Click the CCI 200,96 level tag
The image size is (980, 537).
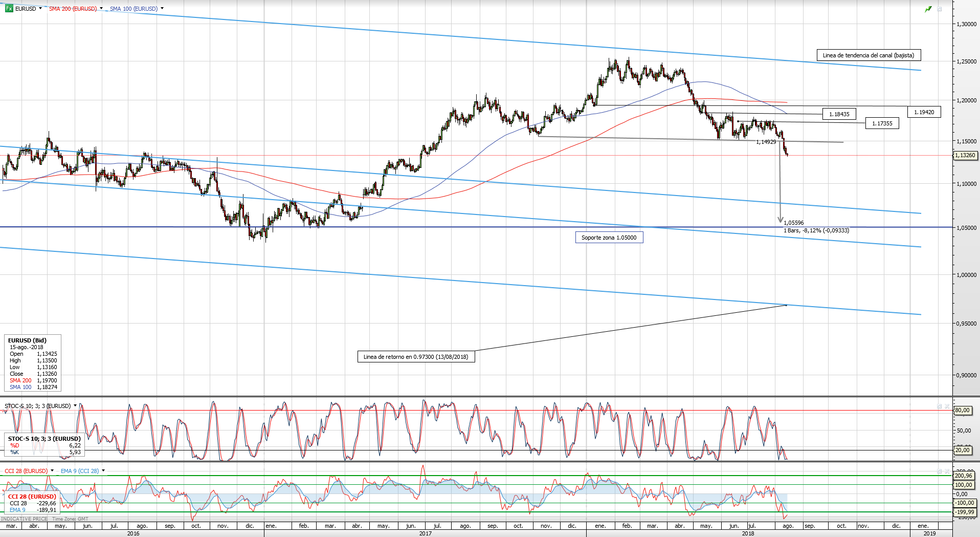tap(964, 476)
